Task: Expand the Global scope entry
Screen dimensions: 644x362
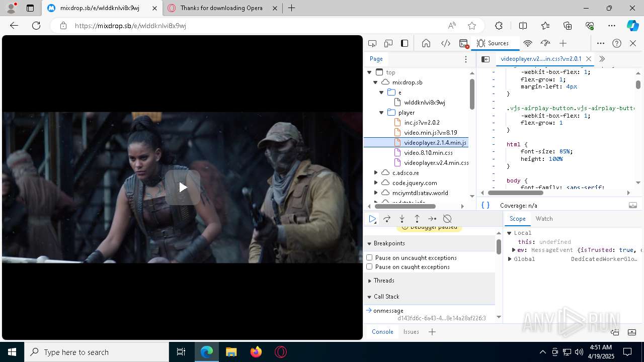Action: (x=510, y=259)
